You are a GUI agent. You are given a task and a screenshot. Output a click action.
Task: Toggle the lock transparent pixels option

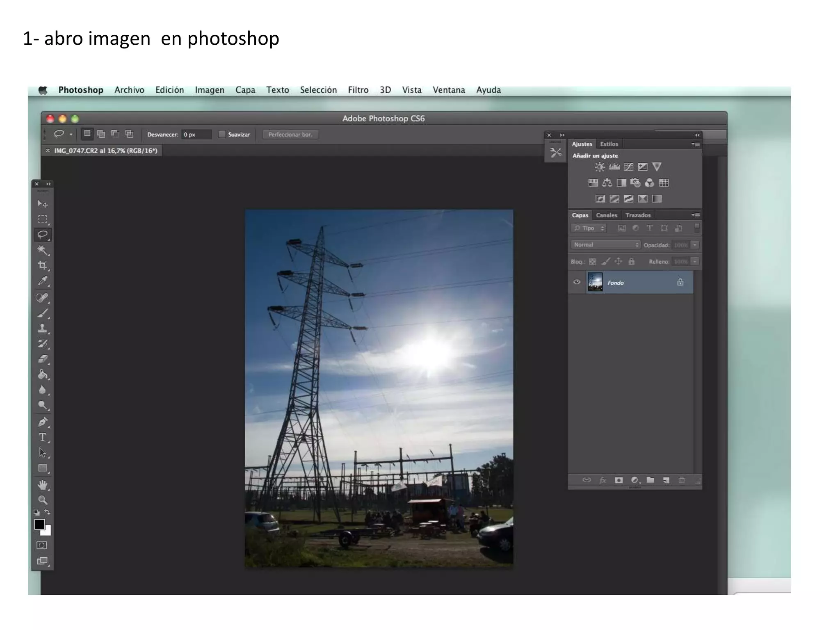[x=592, y=261]
